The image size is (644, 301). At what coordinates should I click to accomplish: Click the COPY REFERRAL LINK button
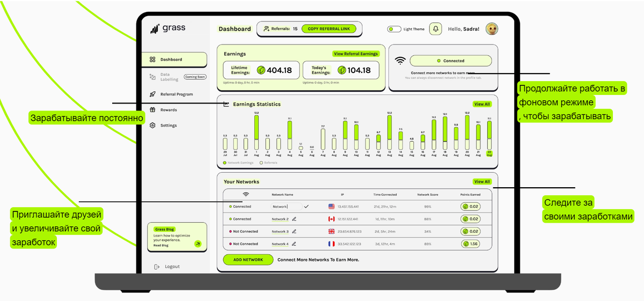329,29
